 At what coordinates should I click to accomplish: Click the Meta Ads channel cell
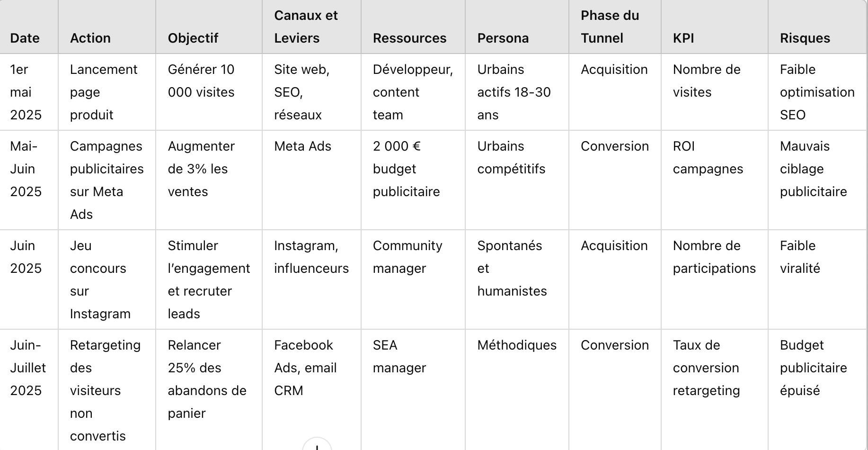coord(302,146)
